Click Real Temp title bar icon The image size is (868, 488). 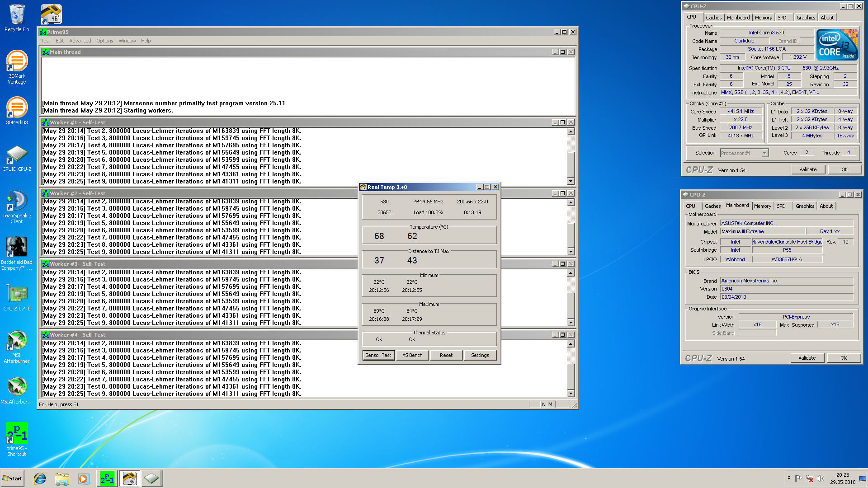363,187
